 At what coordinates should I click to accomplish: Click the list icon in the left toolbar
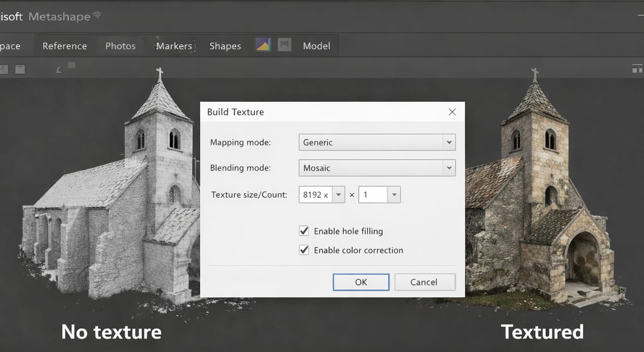click(3, 69)
